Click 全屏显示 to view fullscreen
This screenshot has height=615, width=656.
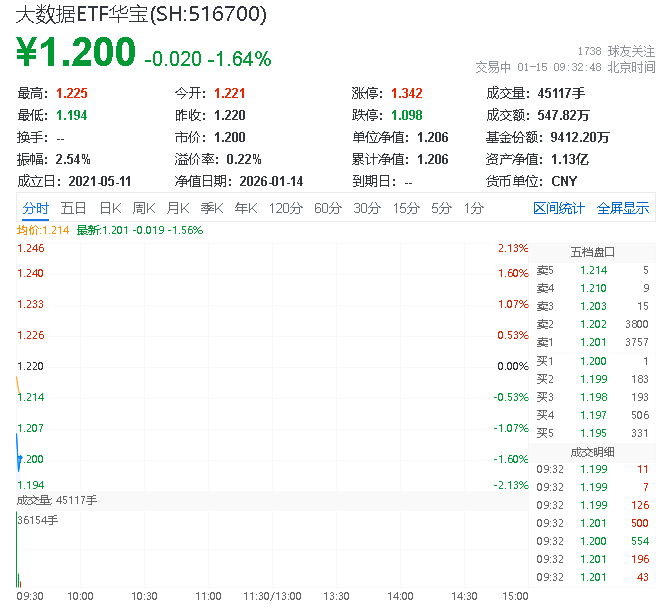click(x=623, y=208)
